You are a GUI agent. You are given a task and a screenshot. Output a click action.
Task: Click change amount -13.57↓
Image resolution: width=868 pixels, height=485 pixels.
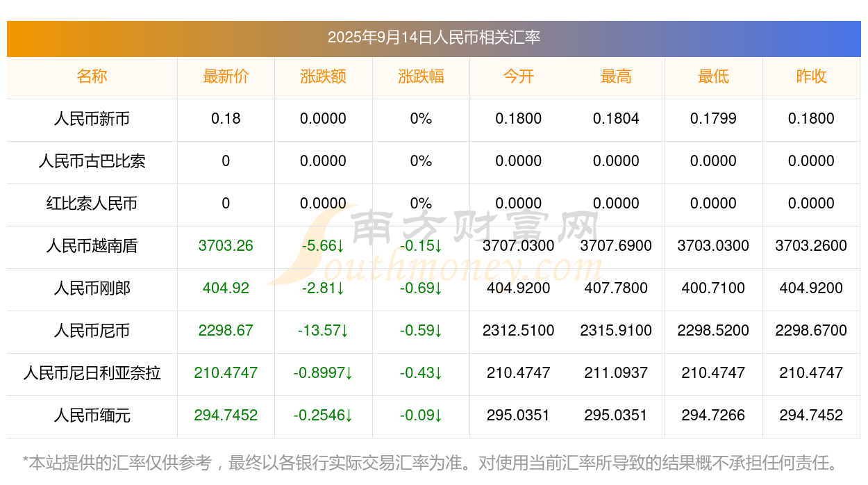[324, 331]
